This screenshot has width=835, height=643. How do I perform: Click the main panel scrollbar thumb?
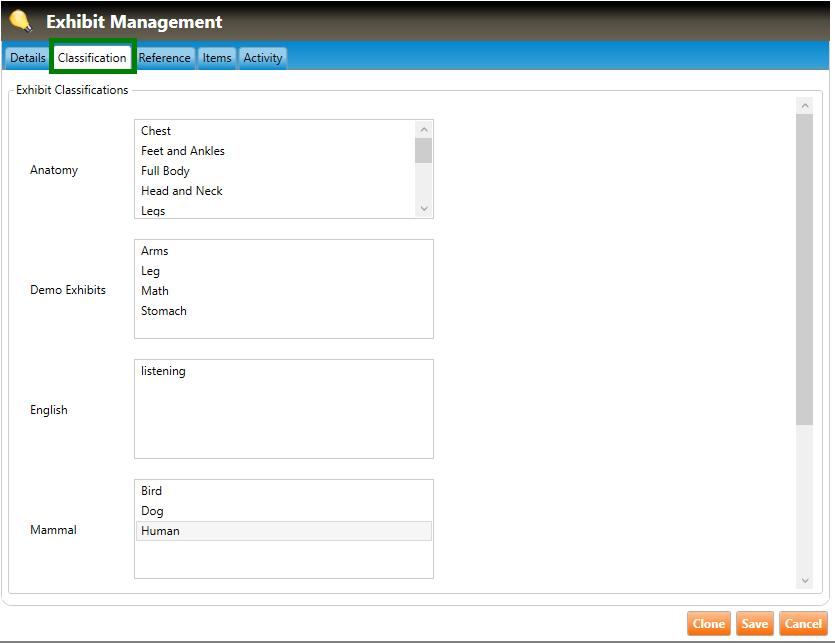[x=804, y=268]
